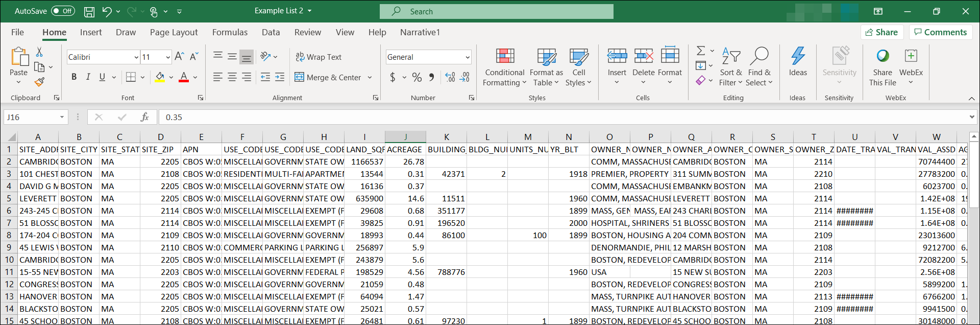The image size is (980, 325).
Task: Click Format cells button
Action: [670, 66]
